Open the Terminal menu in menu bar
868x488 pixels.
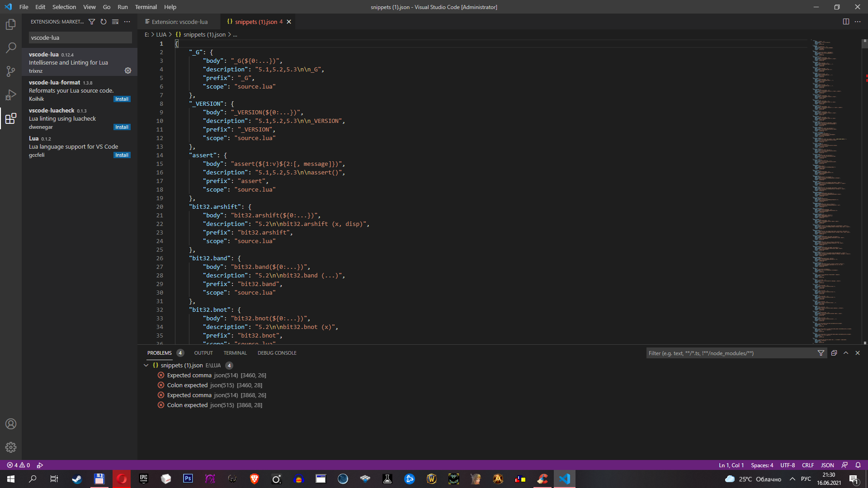(x=146, y=7)
